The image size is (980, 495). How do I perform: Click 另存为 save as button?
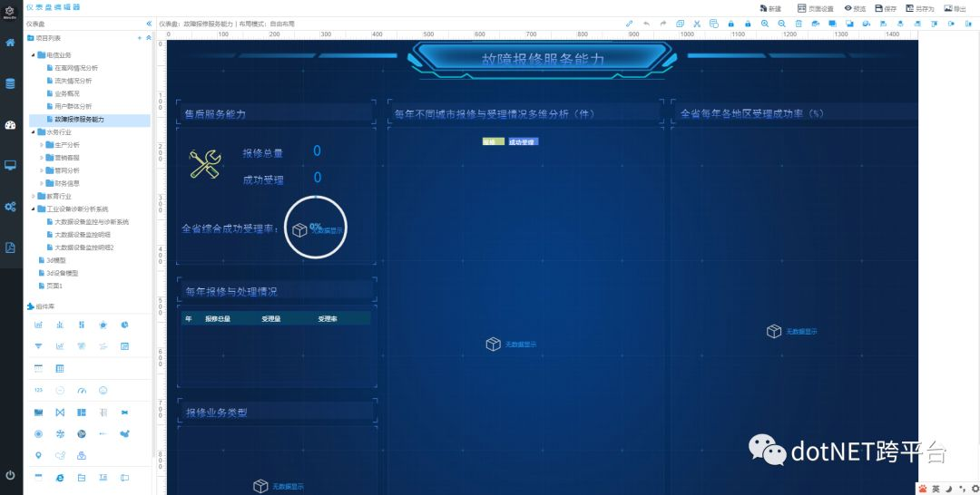pyautogui.click(x=920, y=8)
